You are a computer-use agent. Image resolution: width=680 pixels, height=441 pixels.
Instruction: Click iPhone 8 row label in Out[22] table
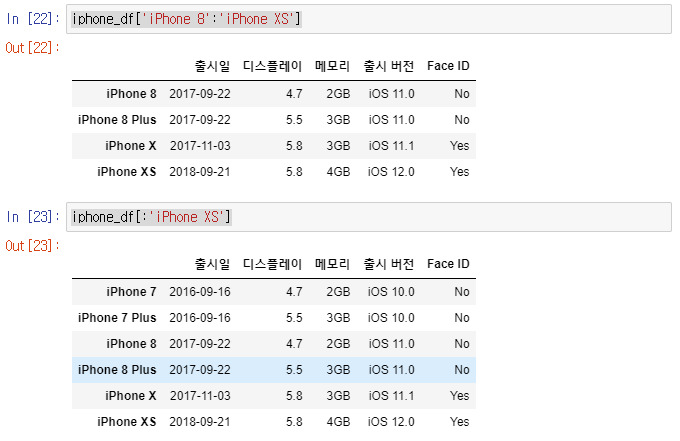(131, 94)
